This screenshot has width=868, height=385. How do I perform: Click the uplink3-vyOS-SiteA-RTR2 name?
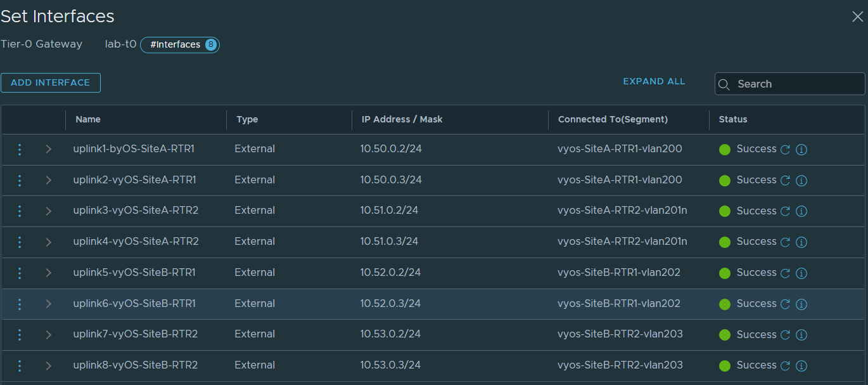tap(136, 211)
